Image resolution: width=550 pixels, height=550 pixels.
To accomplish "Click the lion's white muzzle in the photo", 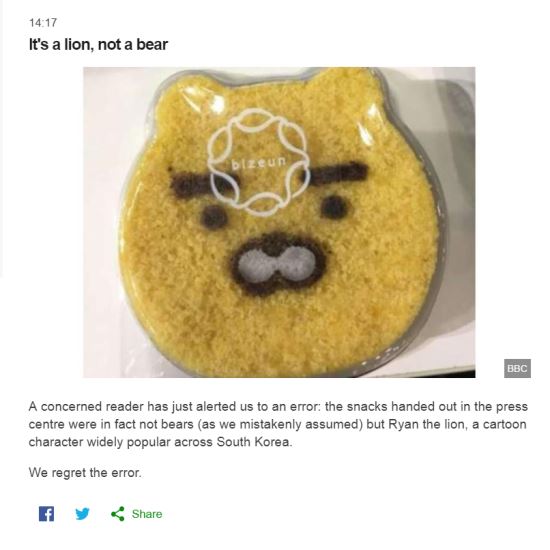I will click(x=277, y=265).
